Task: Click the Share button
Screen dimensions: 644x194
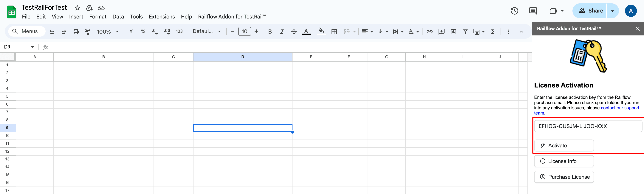Action: coord(590,11)
